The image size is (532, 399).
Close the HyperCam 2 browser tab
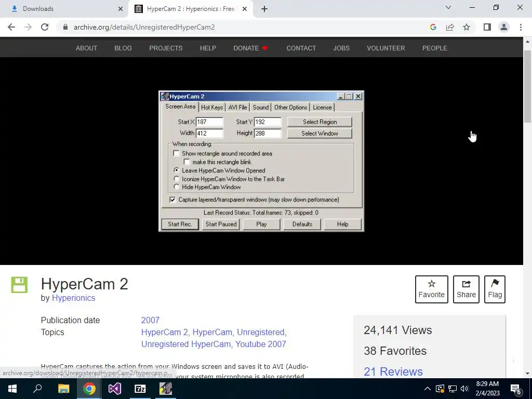[245, 9]
